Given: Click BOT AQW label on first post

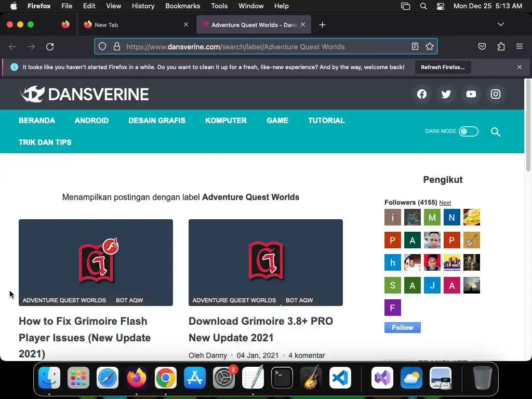Looking at the screenshot, I should point(129,300).
